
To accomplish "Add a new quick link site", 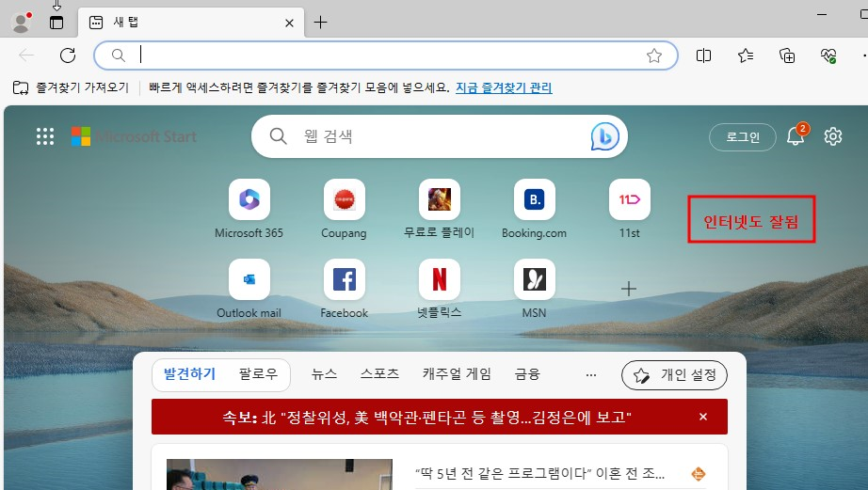I will (x=628, y=289).
